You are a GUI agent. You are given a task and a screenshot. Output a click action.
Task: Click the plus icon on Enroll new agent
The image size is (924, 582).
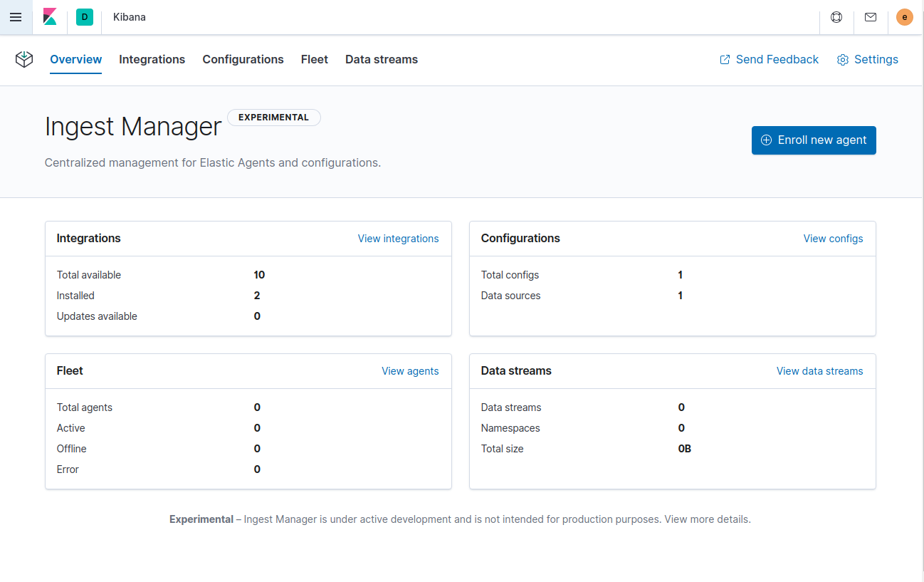766,140
